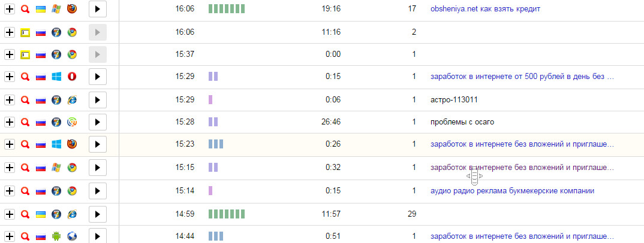Image resolution: width=644 pixels, height=243 pixels.
Task: Click green activity bars in 14:59 row
Action: pos(226,214)
